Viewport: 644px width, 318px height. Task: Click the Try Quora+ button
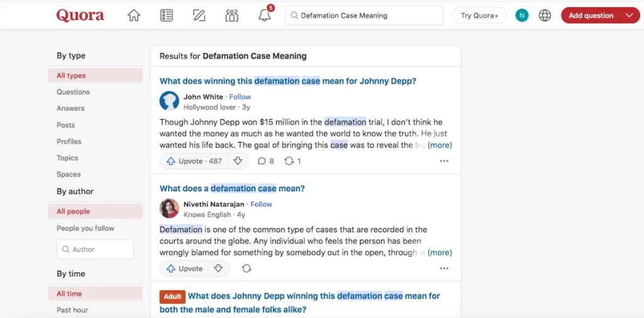479,16
